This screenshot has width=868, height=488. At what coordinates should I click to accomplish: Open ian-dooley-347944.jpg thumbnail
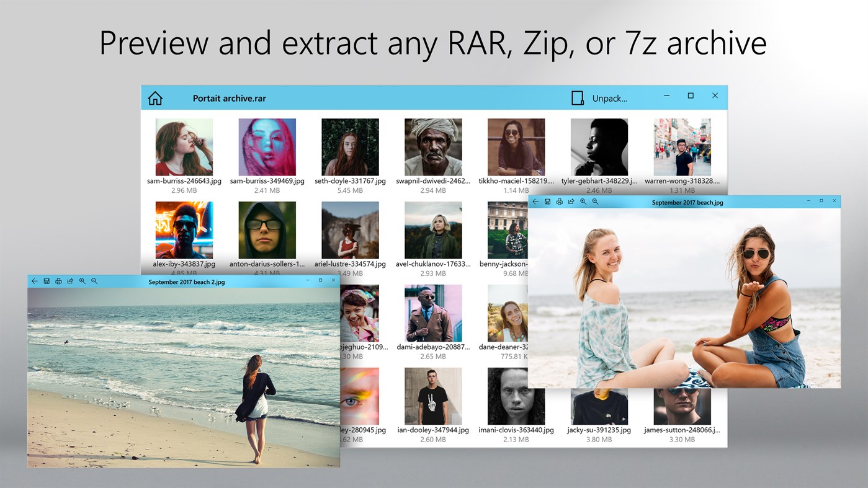[433, 396]
